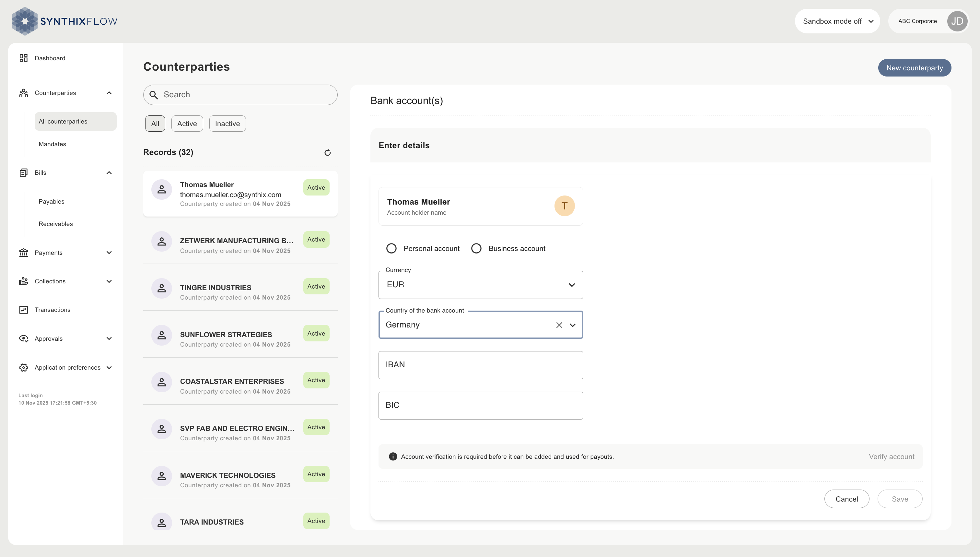This screenshot has height=557, width=980.
Task: Click the Counterparties people icon
Action: [24, 93]
